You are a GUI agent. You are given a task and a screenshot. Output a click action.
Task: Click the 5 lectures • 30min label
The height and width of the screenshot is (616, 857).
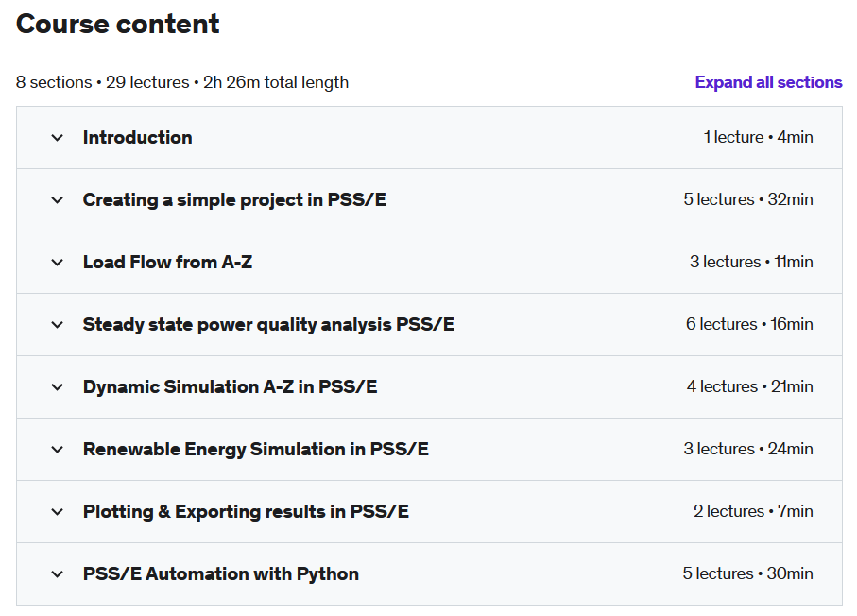[x=747, y=573]
